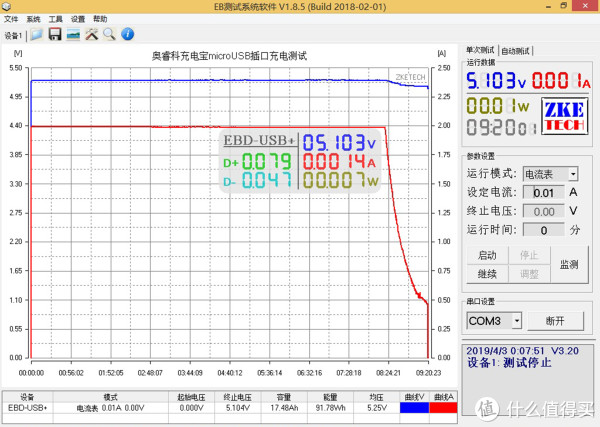Open the 系统 menu
The width and height of the screenshot is (600, 427).
click(33, 19)
